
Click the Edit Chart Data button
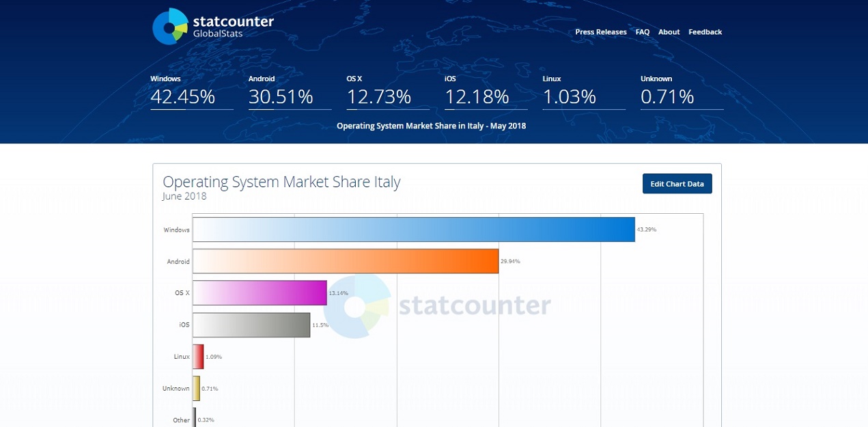[677, 184]
